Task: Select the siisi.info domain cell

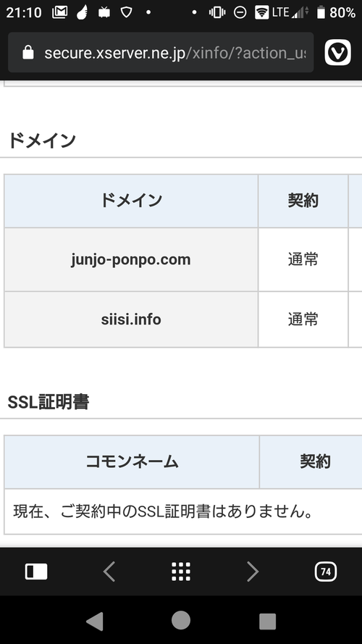Action: click(x=131, y=319)
